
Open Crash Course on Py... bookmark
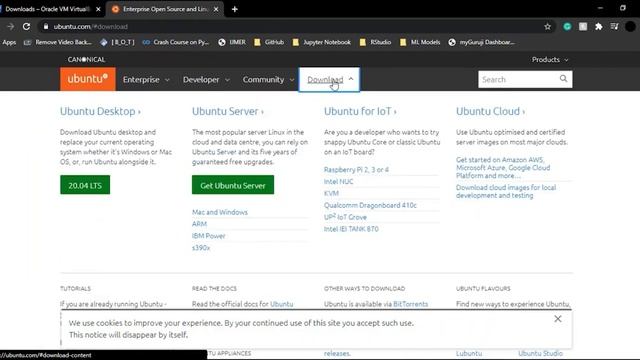pos(176,42)
